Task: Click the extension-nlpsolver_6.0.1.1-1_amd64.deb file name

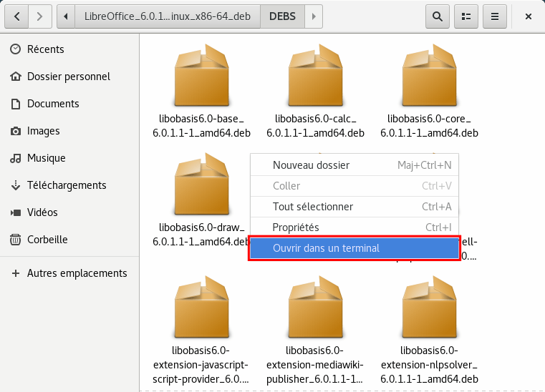Action: click(429, 365)
